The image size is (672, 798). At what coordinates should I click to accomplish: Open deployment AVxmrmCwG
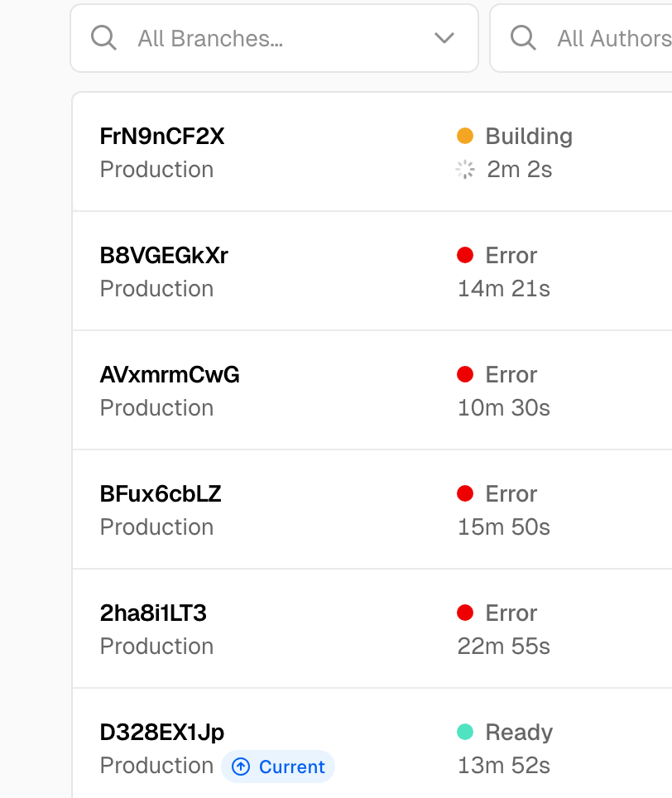170,374
